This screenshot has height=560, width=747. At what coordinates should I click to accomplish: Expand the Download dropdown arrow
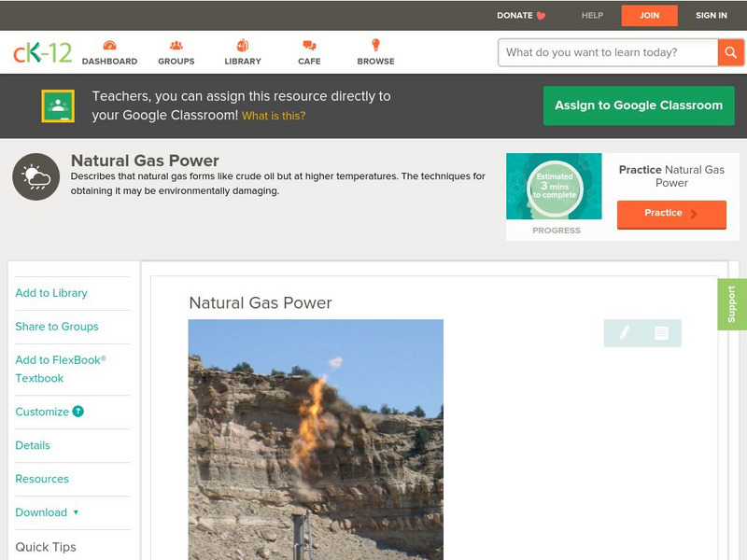tap(76, 512)
